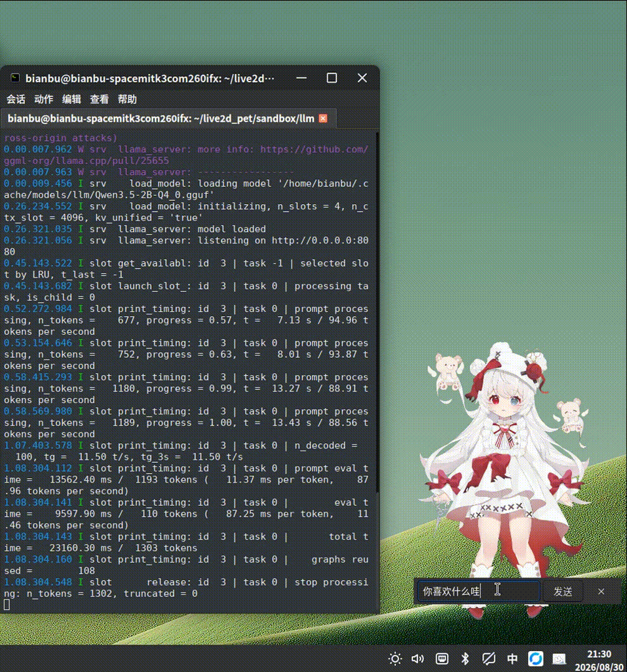
Task: Open the 会话 menu in terminal
Action: pyautogui.click(x=16, y=100)
